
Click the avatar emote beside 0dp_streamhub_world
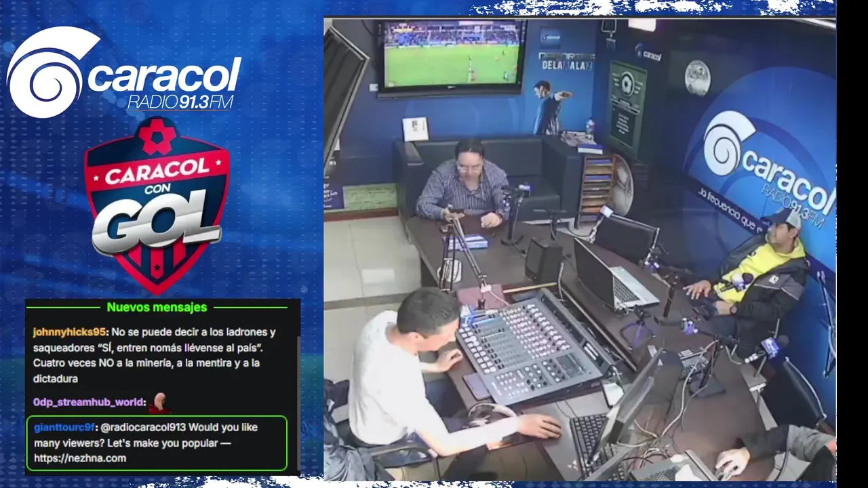[x=159, y=402]
